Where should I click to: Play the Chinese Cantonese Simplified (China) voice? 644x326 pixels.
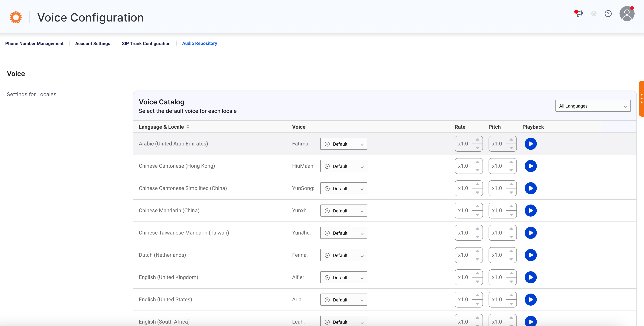(x=531, y=188)
